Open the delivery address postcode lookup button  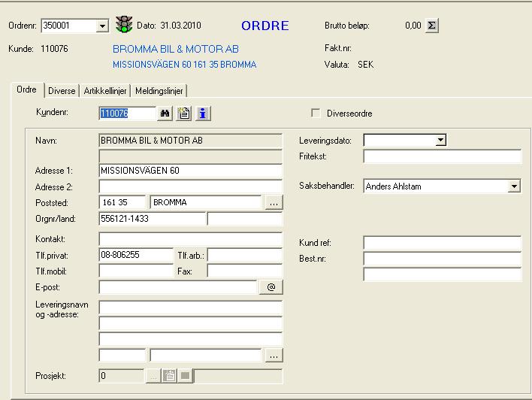[x=274, y=356]
